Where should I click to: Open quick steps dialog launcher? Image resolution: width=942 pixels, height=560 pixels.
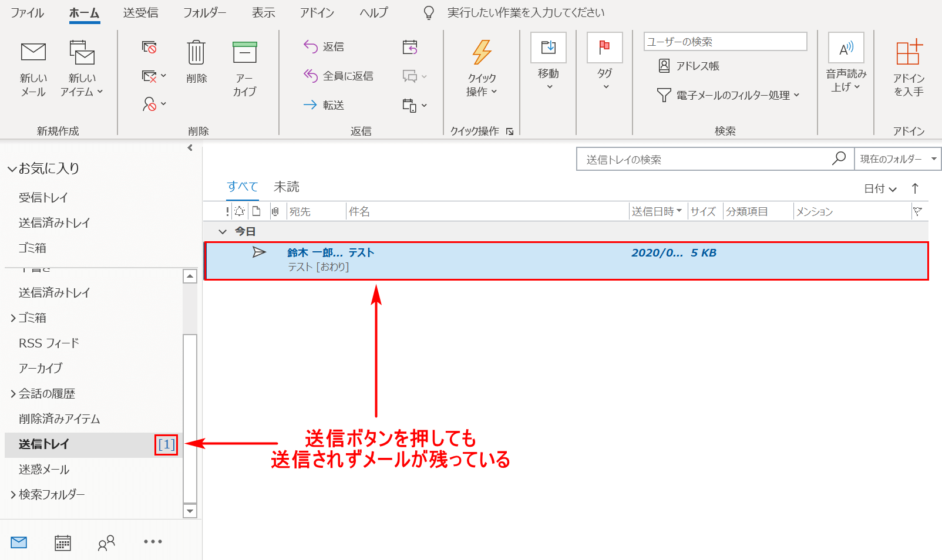(510, 131)
